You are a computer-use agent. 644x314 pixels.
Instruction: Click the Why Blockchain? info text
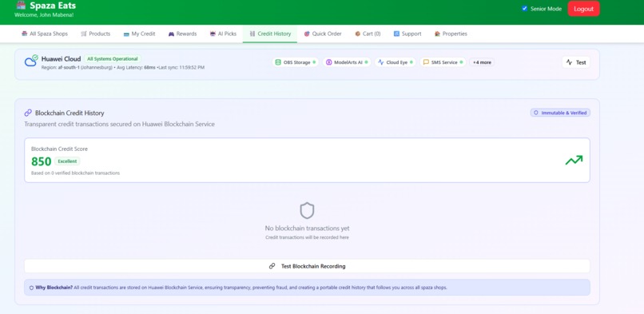click(x=241, y=288)
